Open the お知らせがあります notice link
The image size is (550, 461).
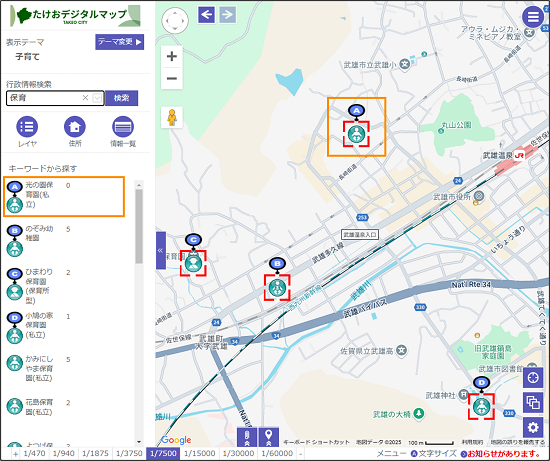(501, 454)
